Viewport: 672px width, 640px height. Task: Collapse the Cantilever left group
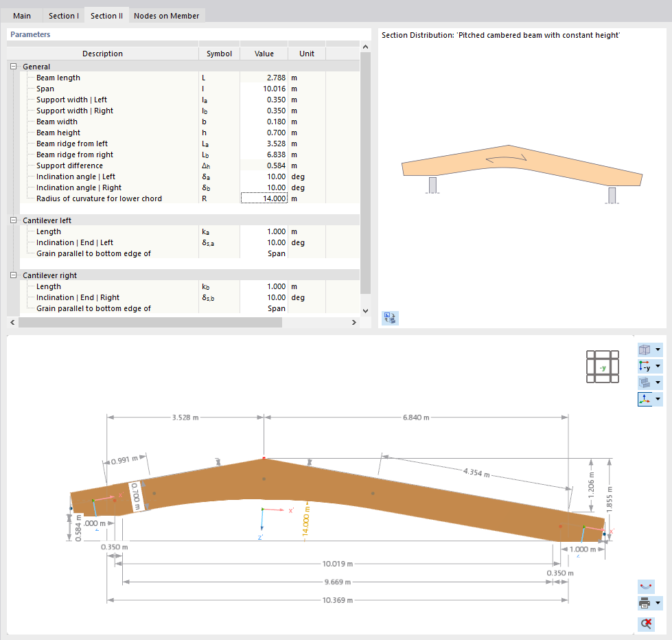[13, 220]
